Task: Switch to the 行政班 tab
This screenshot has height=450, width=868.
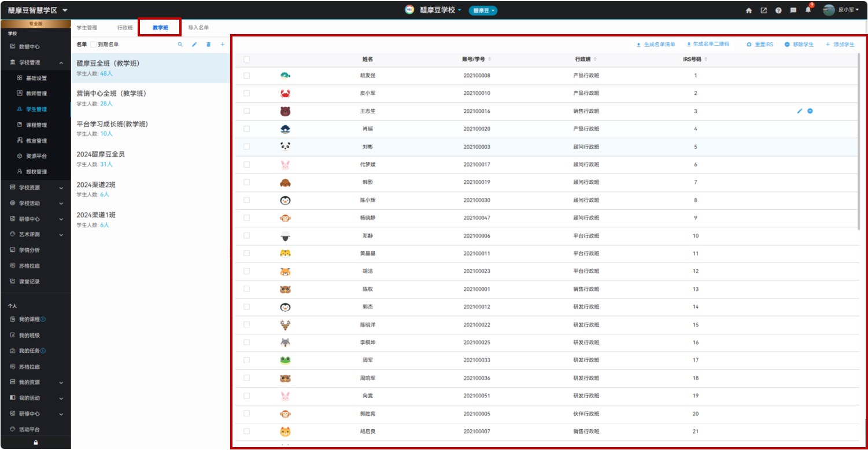Action: (125, 28)
